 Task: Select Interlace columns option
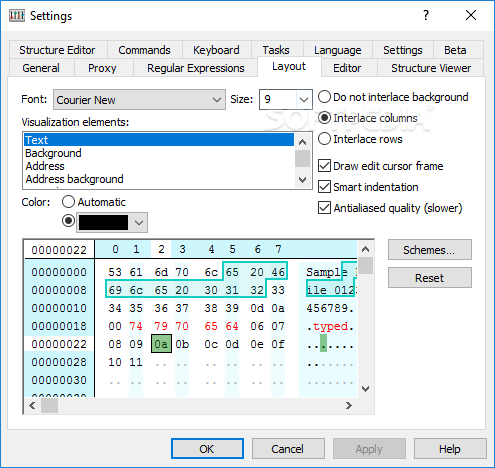coord(368,118)
